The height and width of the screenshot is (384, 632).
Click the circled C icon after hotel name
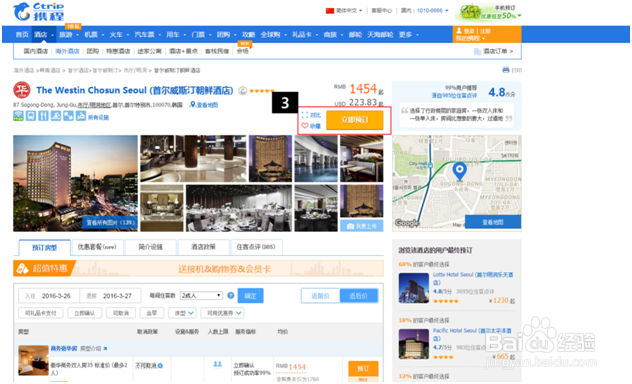(x=242, y=91)
